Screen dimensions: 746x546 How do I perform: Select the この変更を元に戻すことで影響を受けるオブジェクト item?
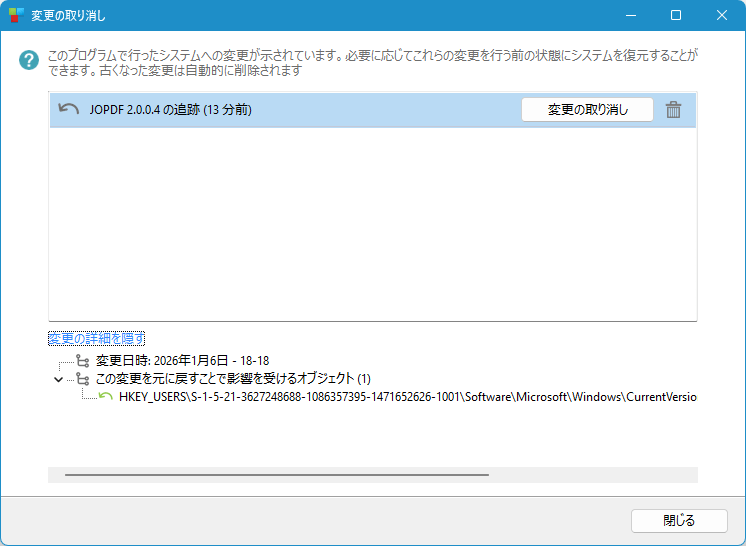[x=232, y=379]
